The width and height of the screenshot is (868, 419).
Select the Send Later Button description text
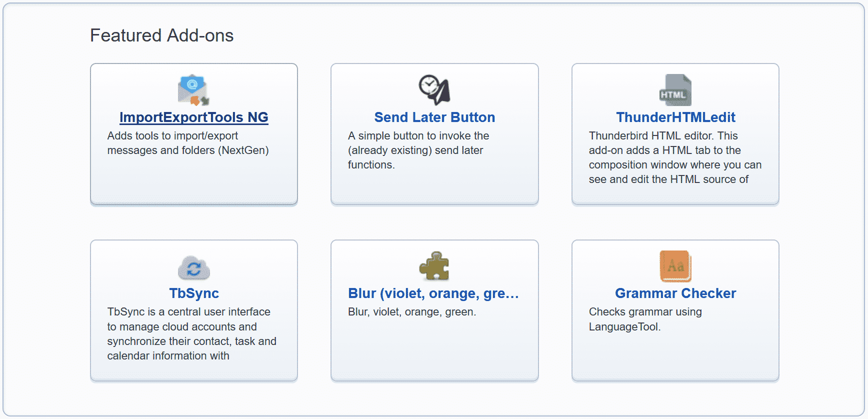(418, 150)
